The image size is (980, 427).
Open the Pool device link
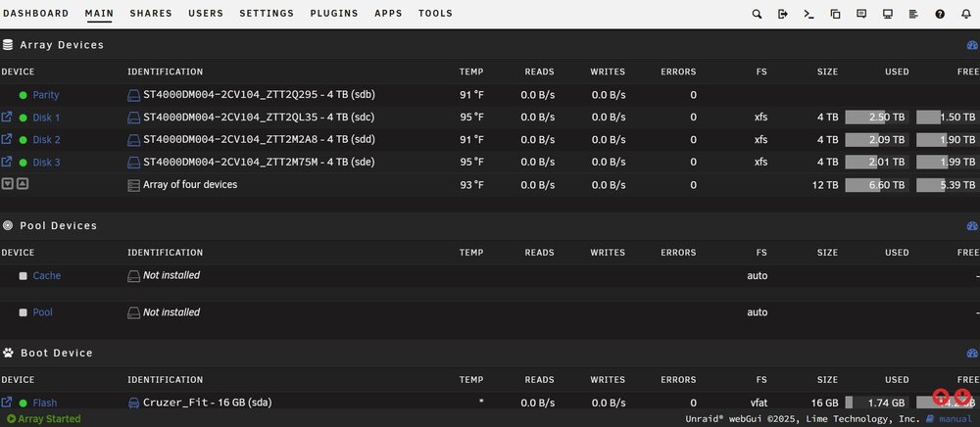pyautogui.click(x=42, y=312)
